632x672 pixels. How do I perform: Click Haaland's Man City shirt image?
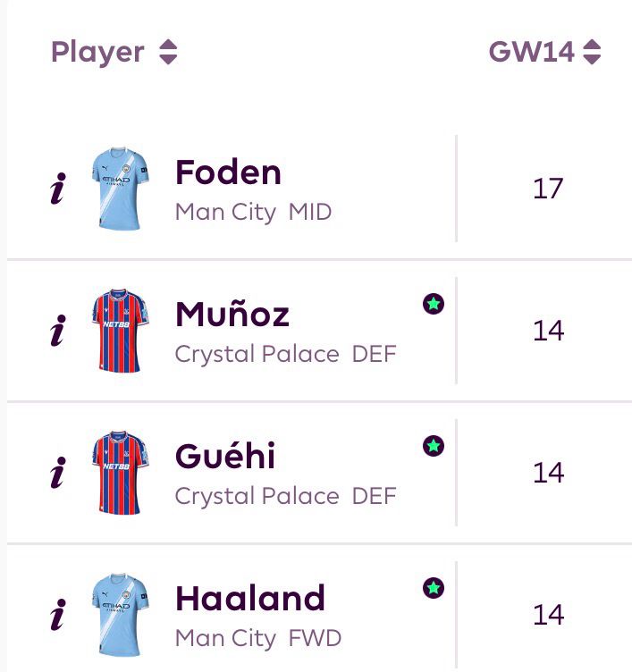point(120,615)
